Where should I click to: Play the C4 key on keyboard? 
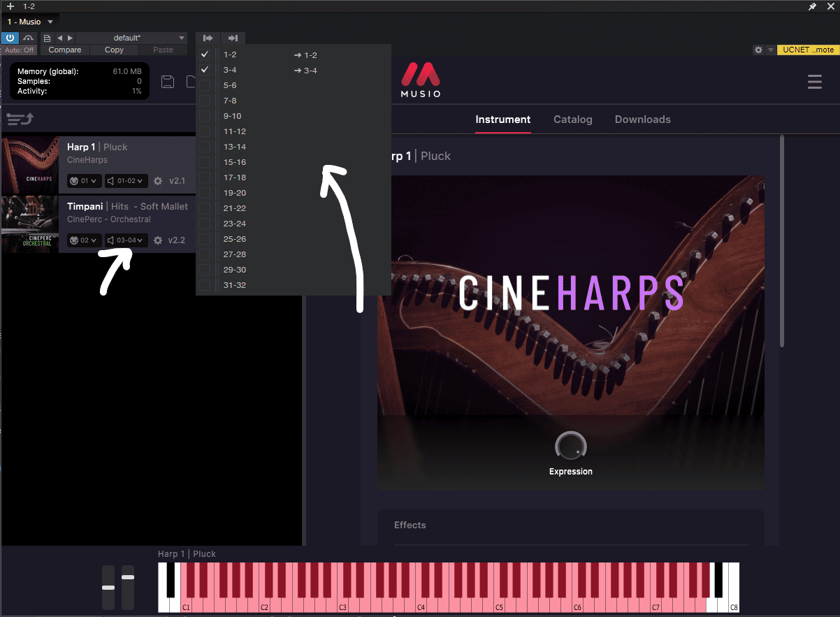tap(421, 607)
